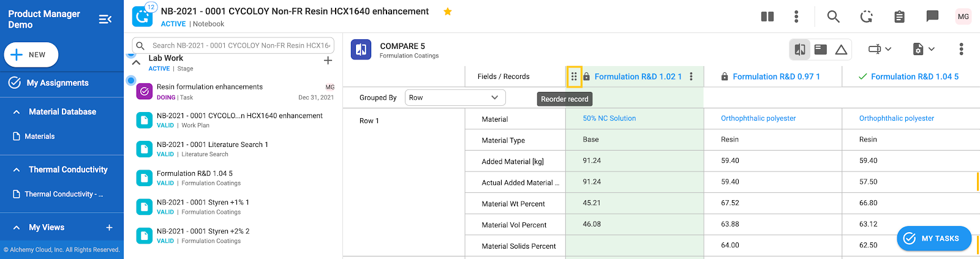Image resolution: width=980 pixels, height=259 pixels.
Task: Toggle the favorite star for the notebook
Action: coord(448,12)
